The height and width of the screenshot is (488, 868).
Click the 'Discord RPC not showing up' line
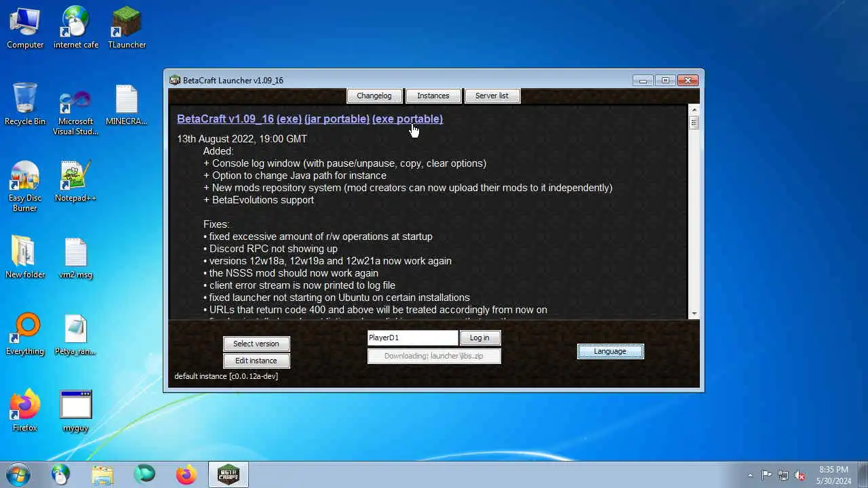coord(271,249)
